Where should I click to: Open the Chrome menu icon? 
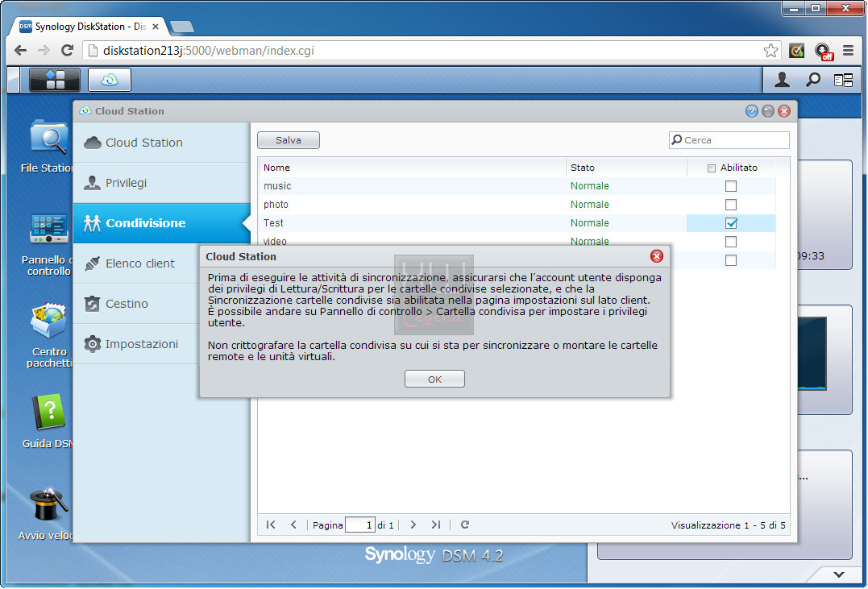pyautogui.click(x=848, y=51)
